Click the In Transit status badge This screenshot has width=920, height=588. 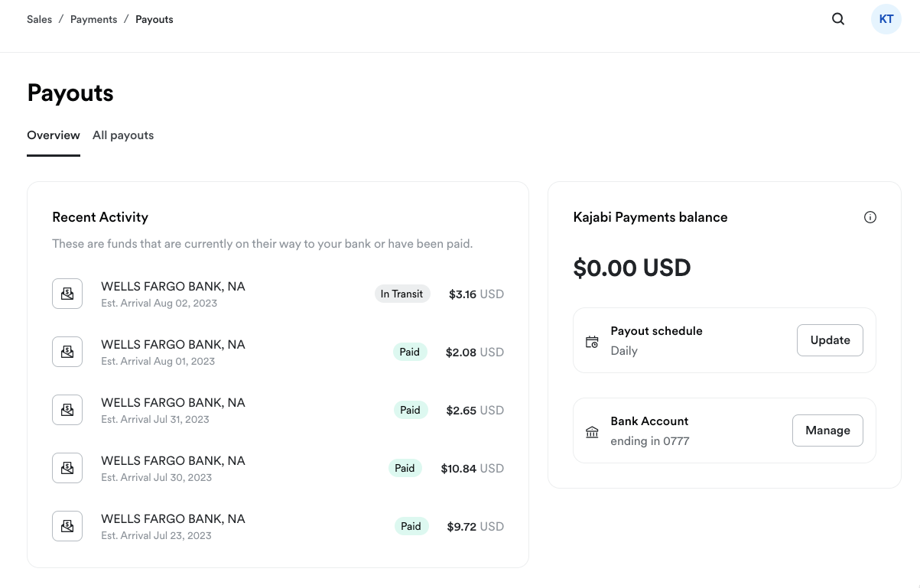[x=402, y=294]
